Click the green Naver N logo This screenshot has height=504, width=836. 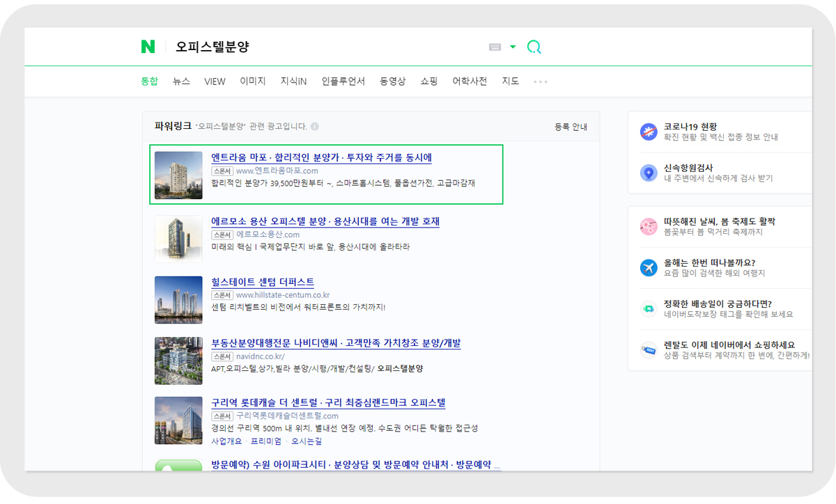(148, 47)
